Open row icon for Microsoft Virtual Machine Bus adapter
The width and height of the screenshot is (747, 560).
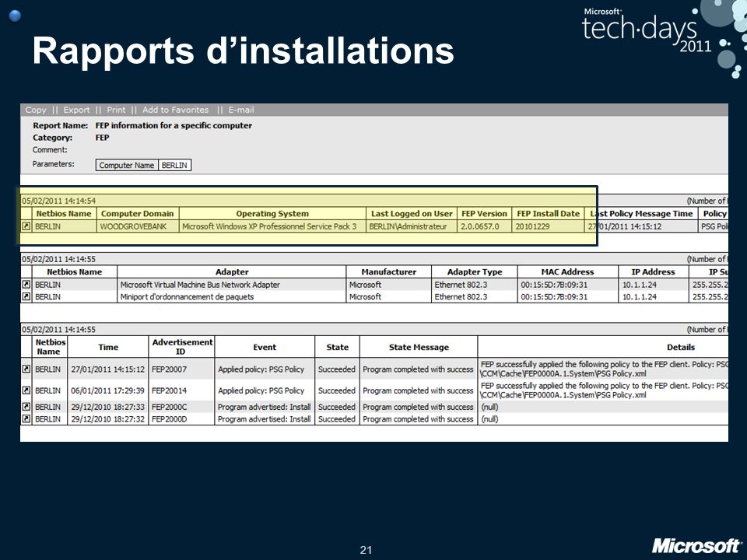pyautogui.click(x=26, y=285)
